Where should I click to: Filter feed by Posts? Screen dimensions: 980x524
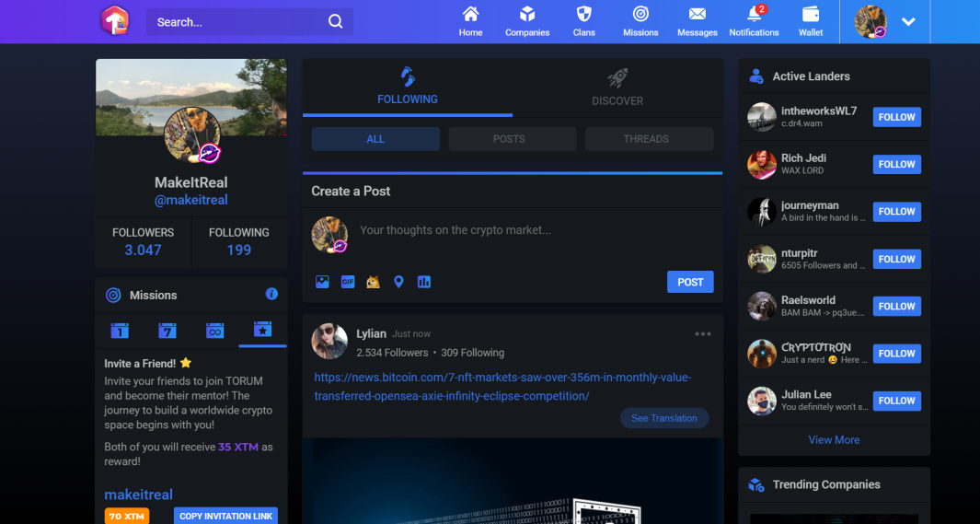(x=513, y=139)
